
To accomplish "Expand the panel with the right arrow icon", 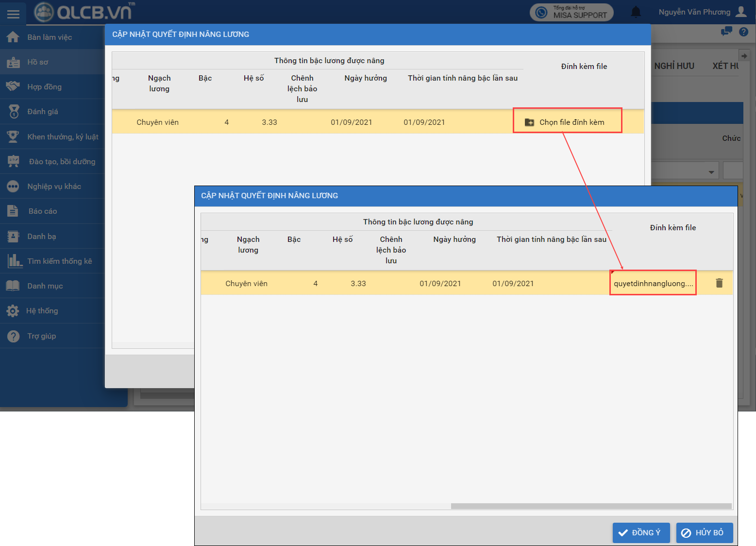I will click(x=744, y=56).
